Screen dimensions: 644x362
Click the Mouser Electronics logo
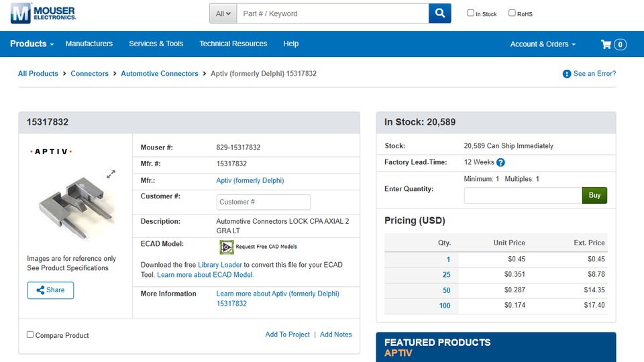pos(43,13)
